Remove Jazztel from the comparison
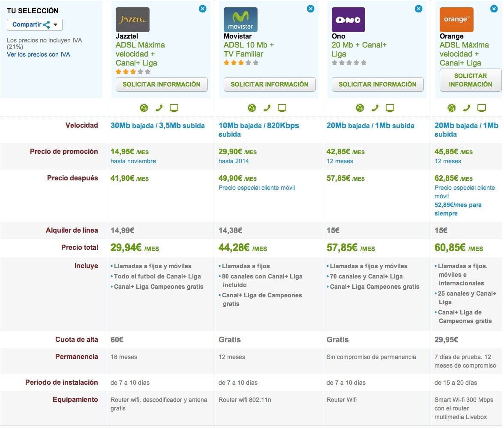 [x=202, y=9]
